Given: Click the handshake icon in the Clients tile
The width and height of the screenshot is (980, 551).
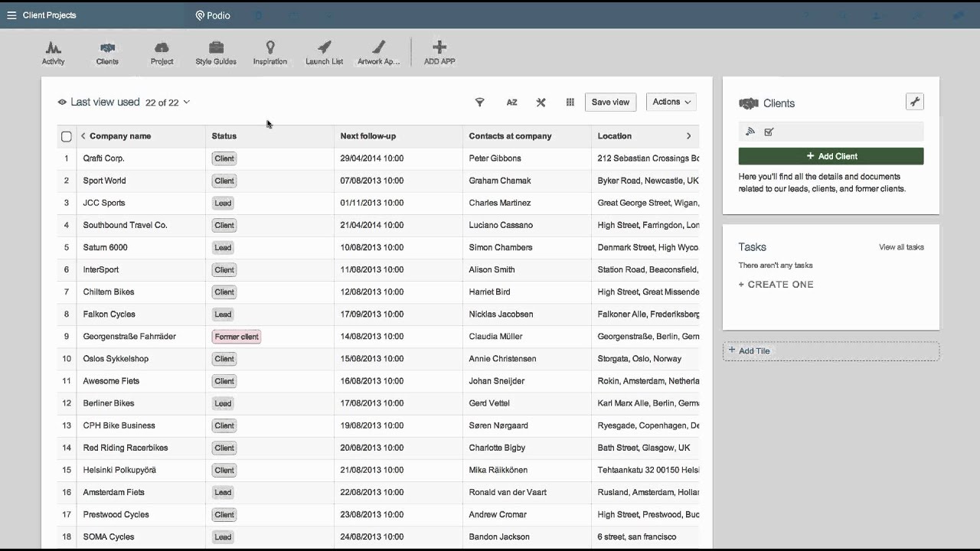Looking at the screenshot, I should (x=748, y=103).
